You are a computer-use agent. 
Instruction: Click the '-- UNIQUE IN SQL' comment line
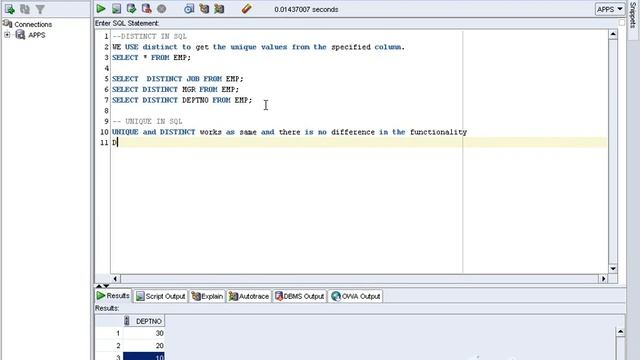(147, 121)
